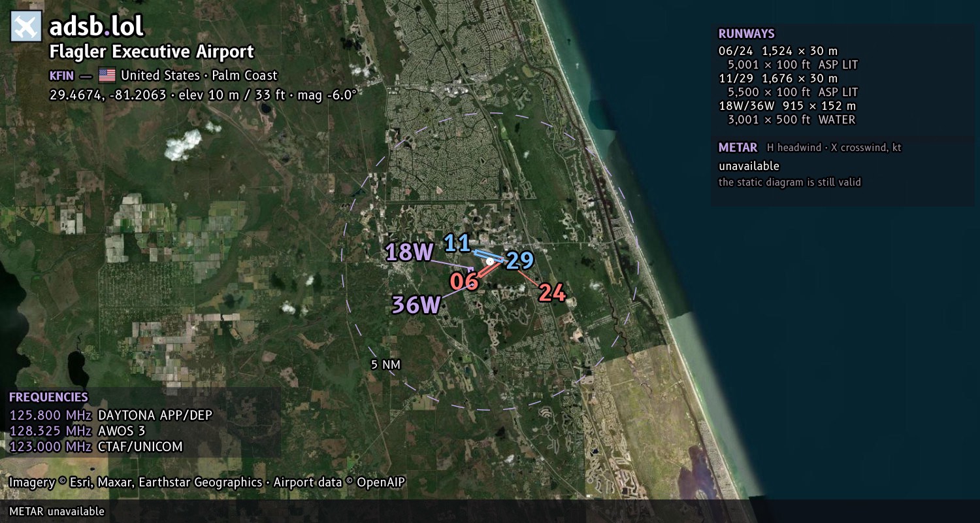Image resolution: width=980 pixels, height=523 pixels.
Task: Click the 'Airport data © OpenAIP' attribution
Action: click(340, 482)
